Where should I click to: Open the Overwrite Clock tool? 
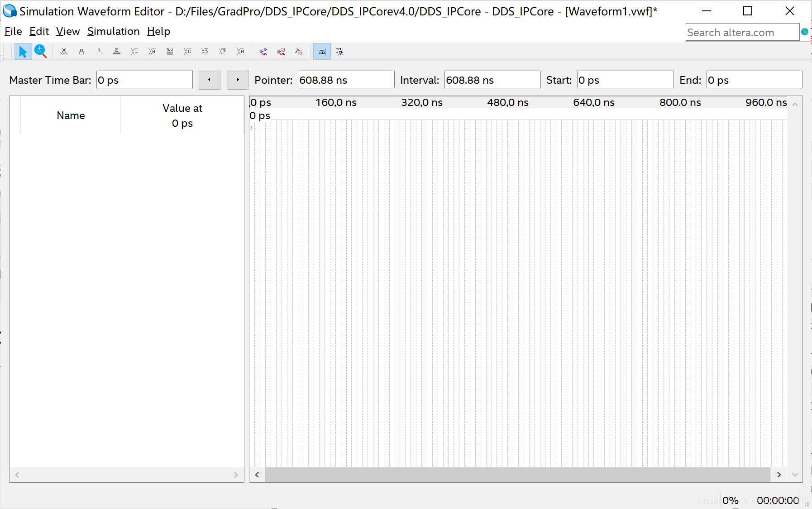pyautogui.click(x=205, y=52)
